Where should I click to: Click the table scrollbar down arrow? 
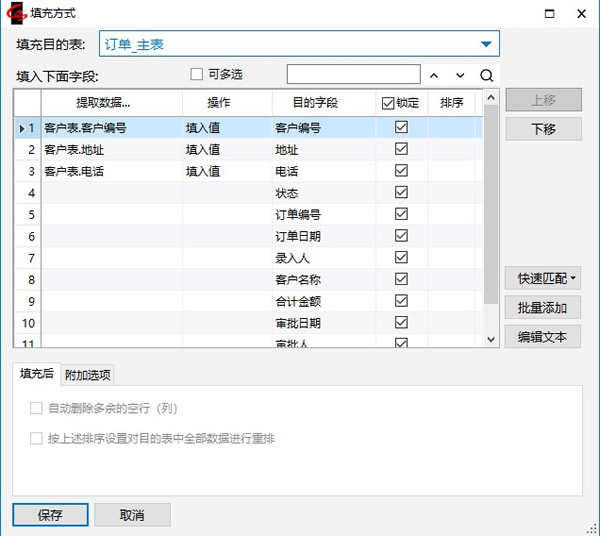490,339
